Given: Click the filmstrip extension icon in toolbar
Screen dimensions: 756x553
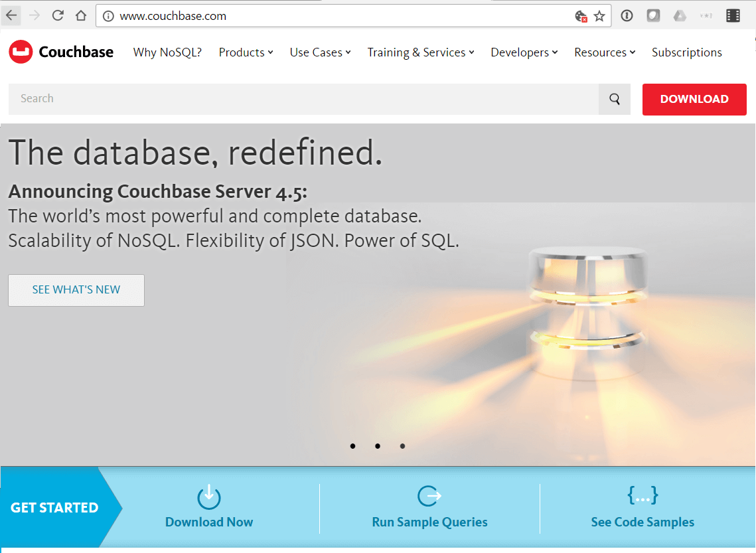Looking at the screenshot, I should [733, 15].
